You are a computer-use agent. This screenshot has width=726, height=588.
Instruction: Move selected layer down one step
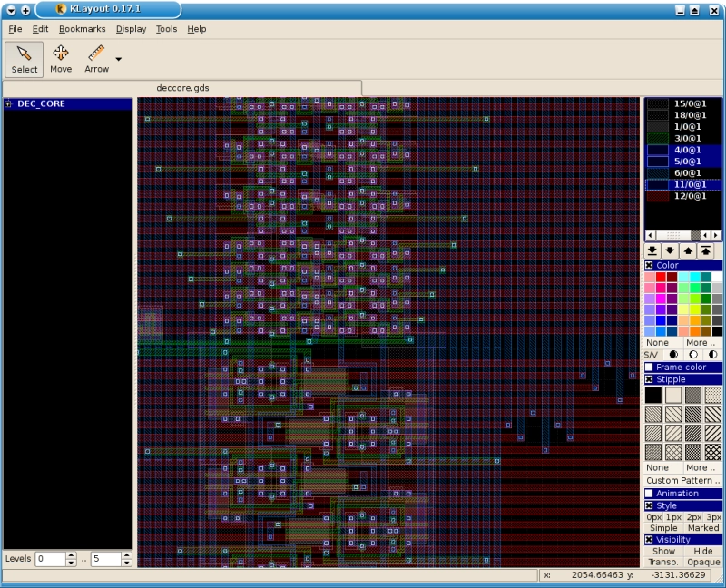pyautogui.click(x=670, y=251)
